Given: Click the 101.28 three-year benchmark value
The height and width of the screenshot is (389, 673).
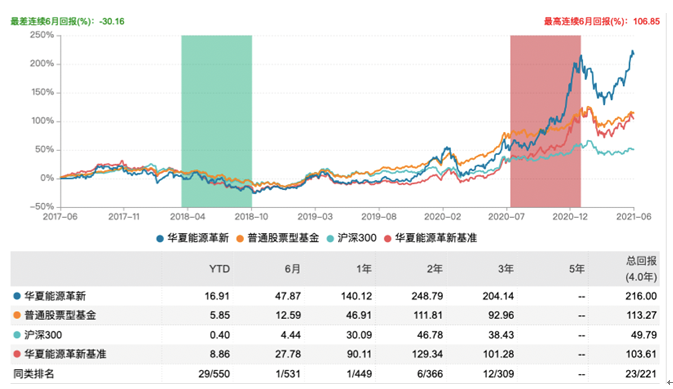Looking at the screenshot, I should 499,355.
